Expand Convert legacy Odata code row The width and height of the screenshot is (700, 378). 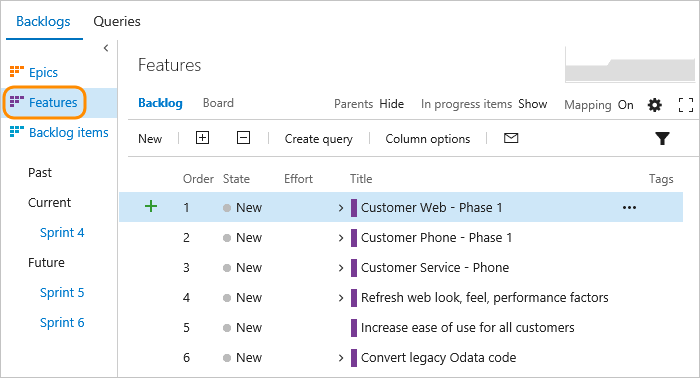click(x=341, y=358)
